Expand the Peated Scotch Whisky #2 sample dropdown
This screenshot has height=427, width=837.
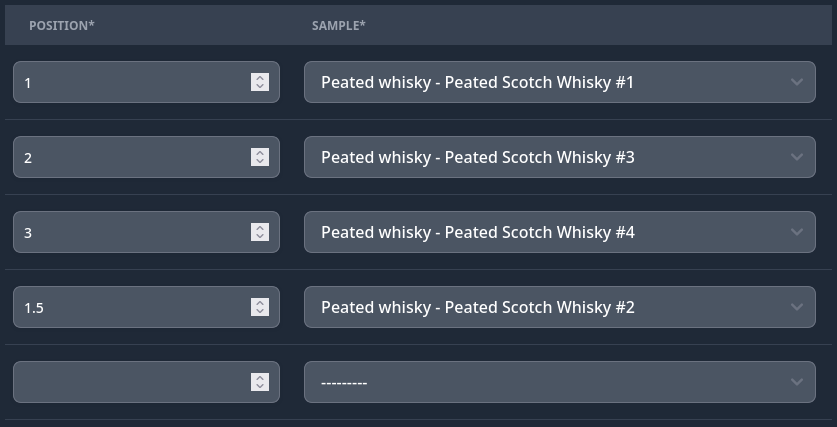[x=560, y=307]
